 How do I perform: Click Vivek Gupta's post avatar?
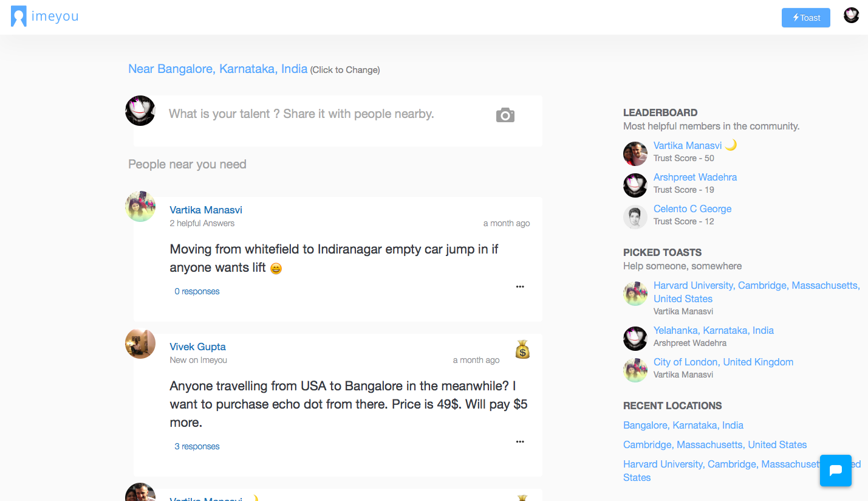[x=140, y=344]
